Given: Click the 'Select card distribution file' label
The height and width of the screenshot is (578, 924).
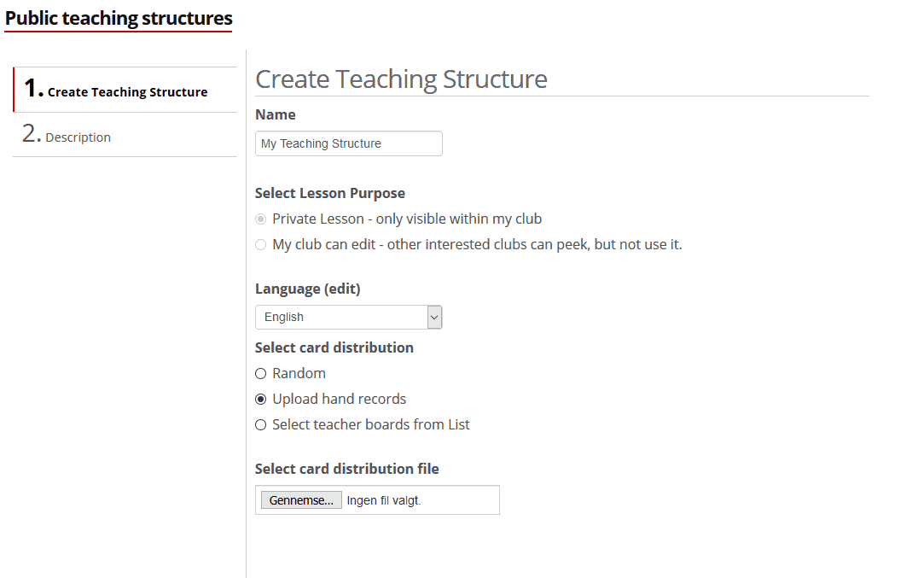Looking at the screenshot, I should click(x=346, y=469).
